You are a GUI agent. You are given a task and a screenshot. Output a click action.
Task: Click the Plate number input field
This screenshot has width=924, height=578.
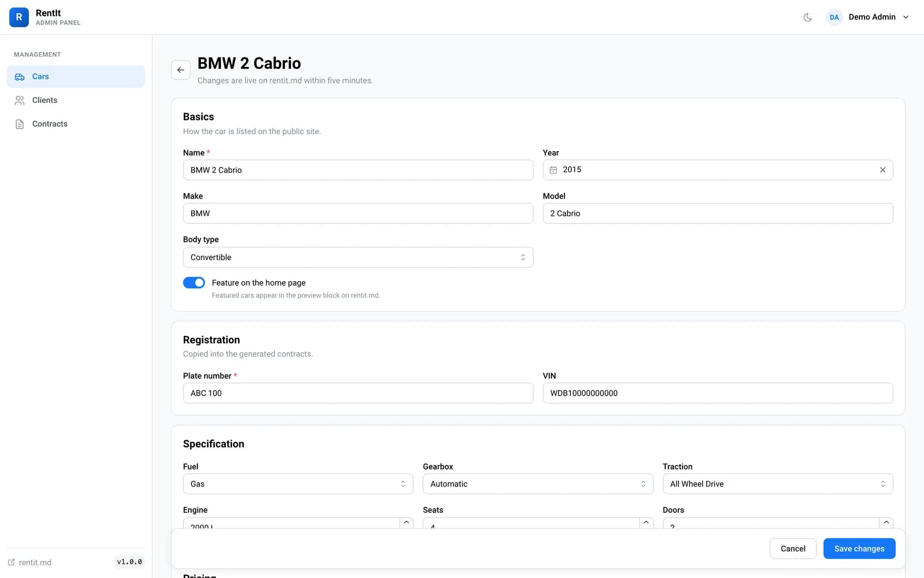pyautogui.click(x=358, y=393)
